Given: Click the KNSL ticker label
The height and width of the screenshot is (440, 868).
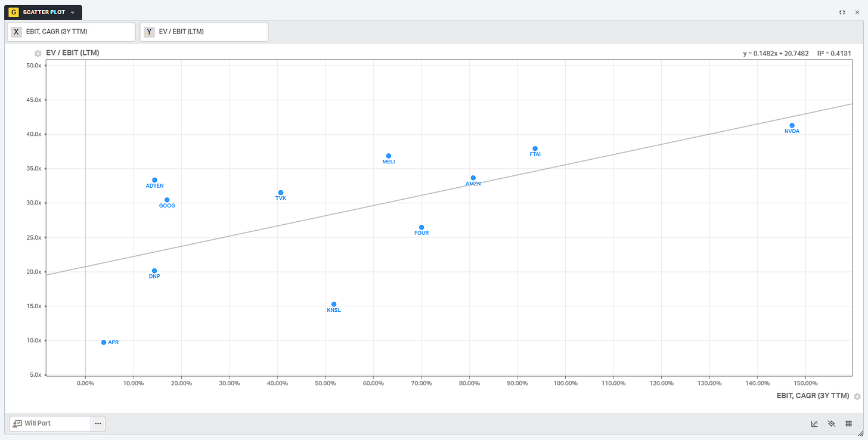Looking at the screenshot, I should point(334,310).
